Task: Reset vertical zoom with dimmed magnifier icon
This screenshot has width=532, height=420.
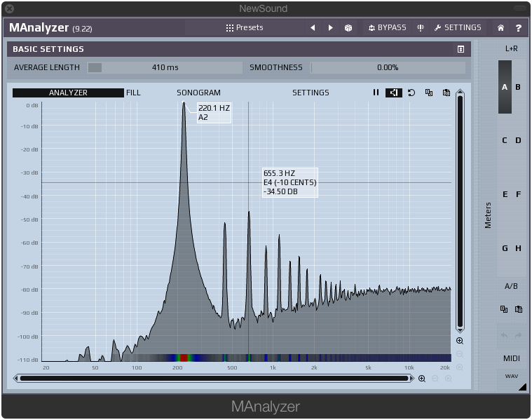Action: coord(460,367)
